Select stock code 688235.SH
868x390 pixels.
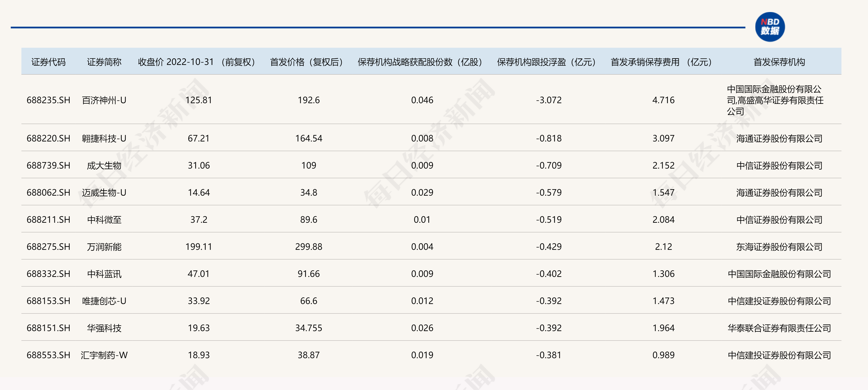48,100
